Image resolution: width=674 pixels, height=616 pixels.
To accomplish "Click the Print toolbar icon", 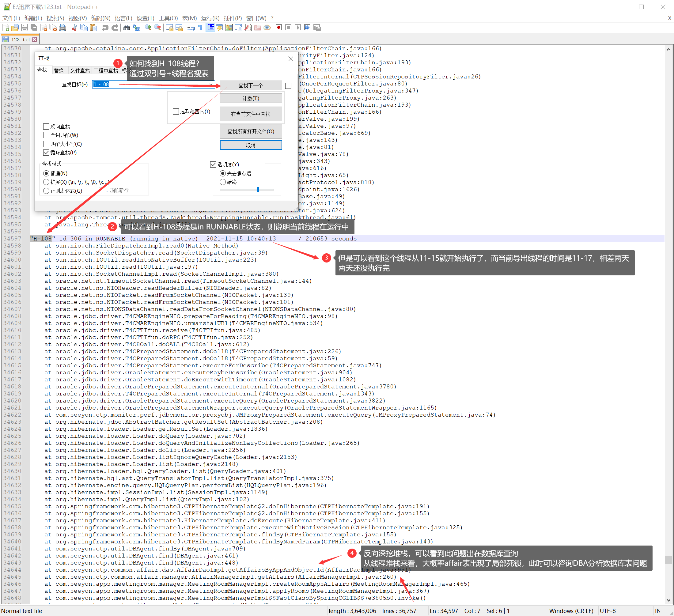I will 62,28.
